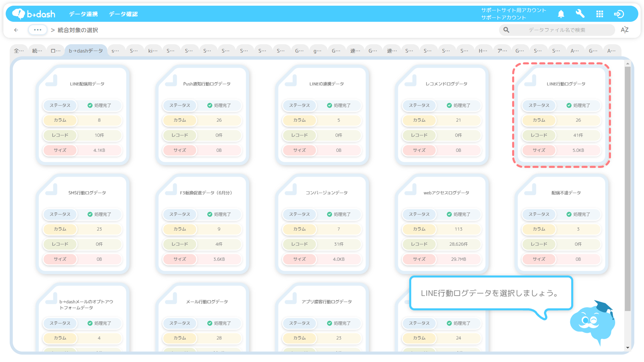Click the 41件 record count
This screenshot has height=362, width=644.
click(x=578, y=135)
